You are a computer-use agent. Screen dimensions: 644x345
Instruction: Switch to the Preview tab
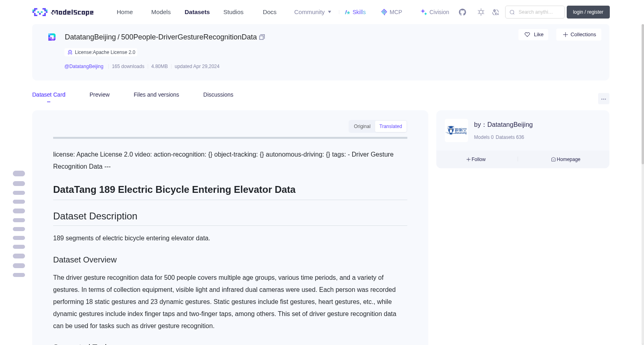[99, 95]
